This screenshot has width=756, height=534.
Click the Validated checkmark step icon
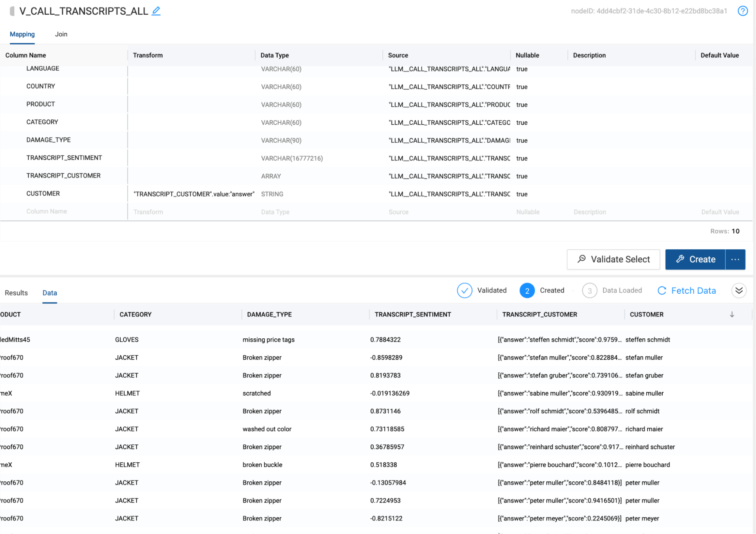tap(464, 291)
